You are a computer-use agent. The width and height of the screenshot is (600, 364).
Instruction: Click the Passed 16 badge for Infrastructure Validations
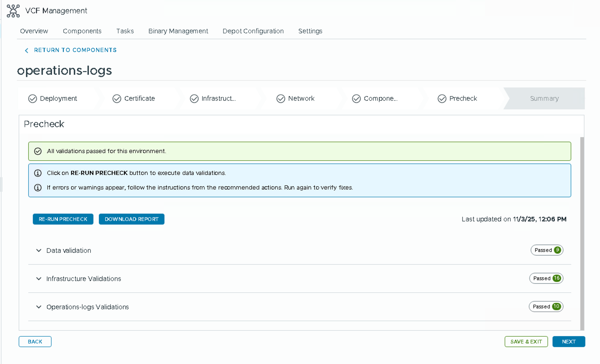coord(546,278)
